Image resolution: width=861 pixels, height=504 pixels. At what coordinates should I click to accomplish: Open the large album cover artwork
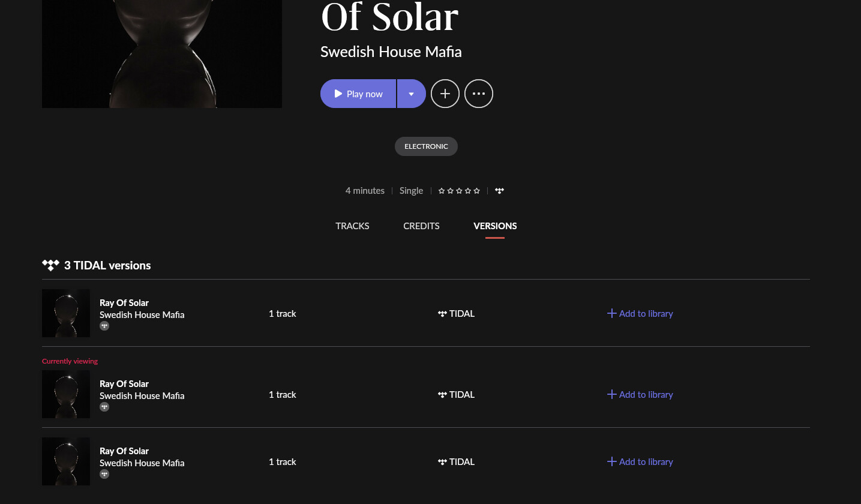(x=162, y=54)
